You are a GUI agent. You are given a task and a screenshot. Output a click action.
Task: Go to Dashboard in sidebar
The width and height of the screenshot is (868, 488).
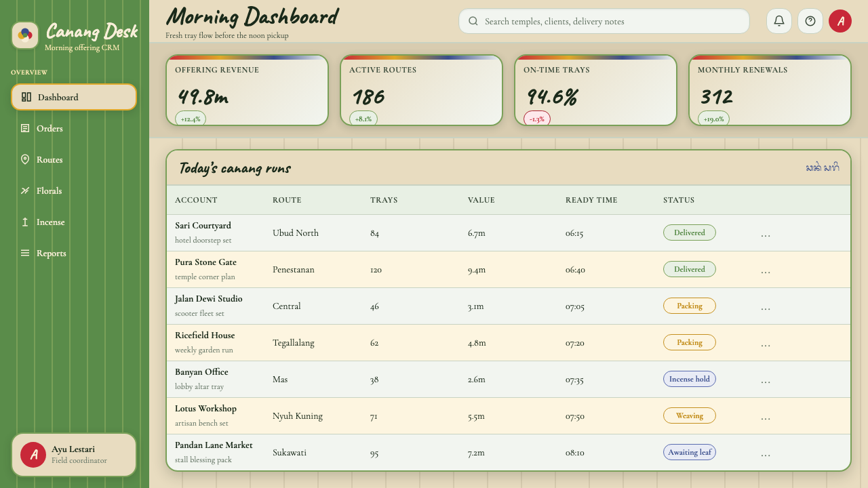(x=74, y=97)
